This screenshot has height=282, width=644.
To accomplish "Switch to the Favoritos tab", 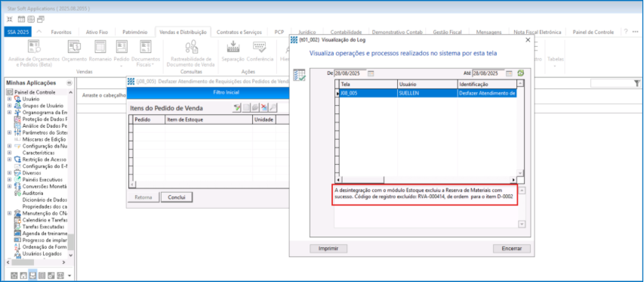I will pyautogui.click(x=61, y=32).
